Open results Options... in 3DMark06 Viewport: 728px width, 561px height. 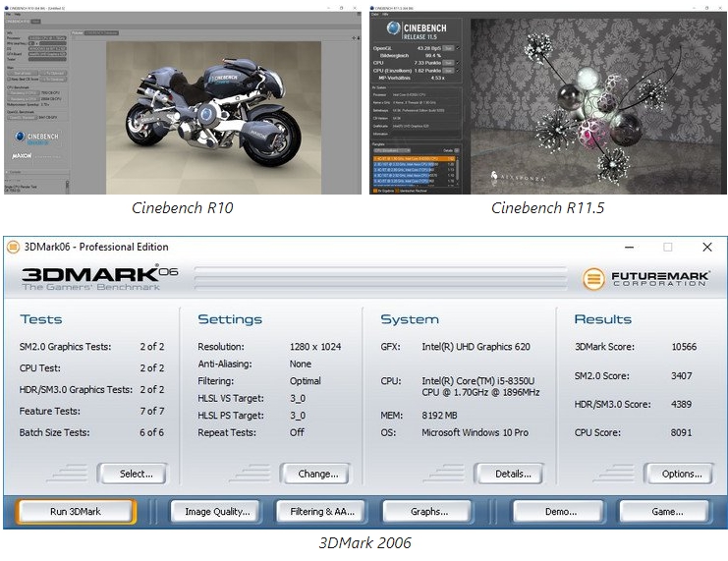pyautogui.click(x=679, y=474)
